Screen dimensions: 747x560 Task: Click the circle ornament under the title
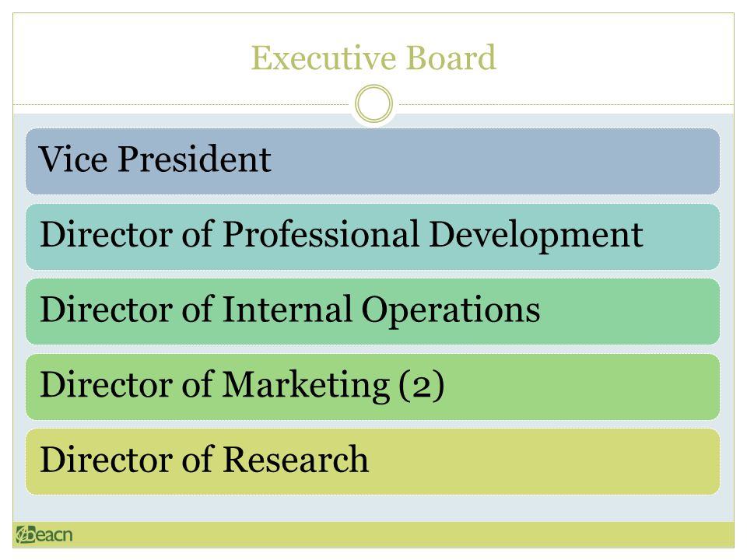(374, 103)
